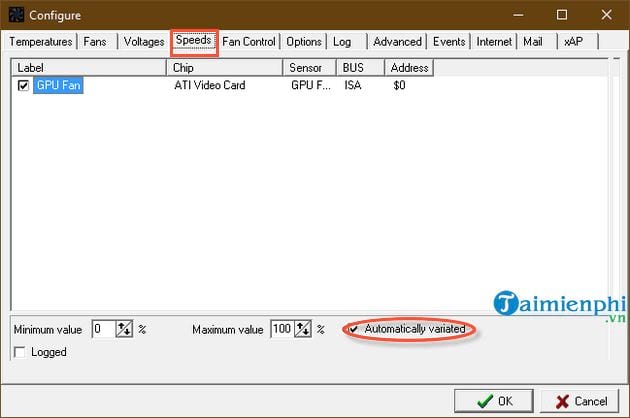The image size is (630, 418).
Task: Open the Advanced tab
Action: pos(397,41)
